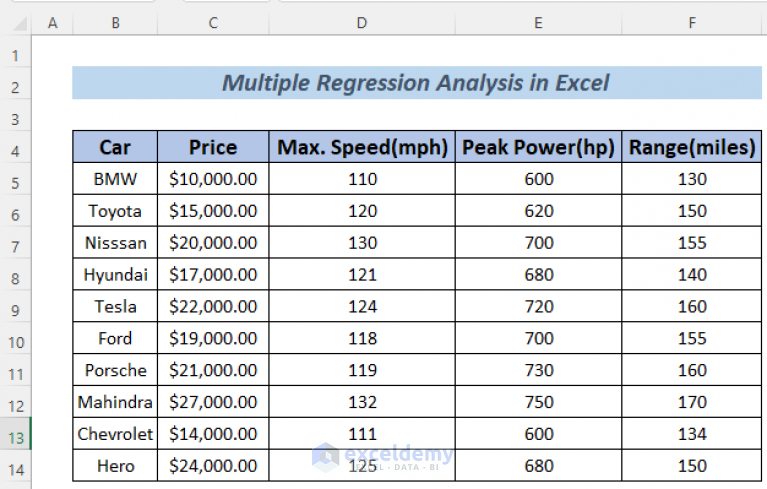Image resolution: width=767 pixels, height=489 pixels.
Task: Select peak power 620 cell
Action: pyautogui.click(x=539, y=211)
